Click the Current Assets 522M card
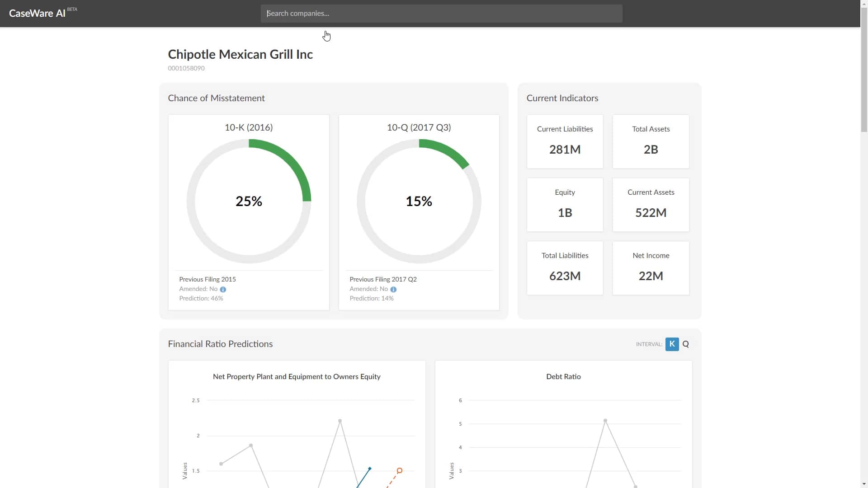Viewport: 868px width, 488px height. click(651, 205)
